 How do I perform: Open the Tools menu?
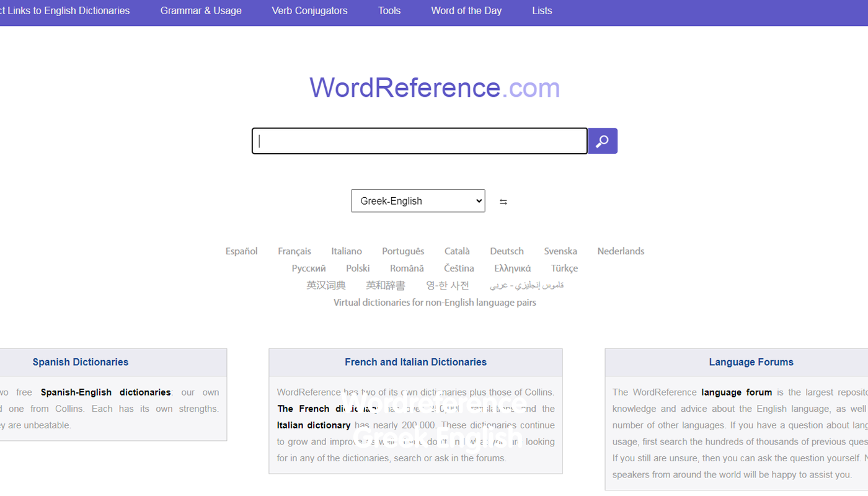389,11
